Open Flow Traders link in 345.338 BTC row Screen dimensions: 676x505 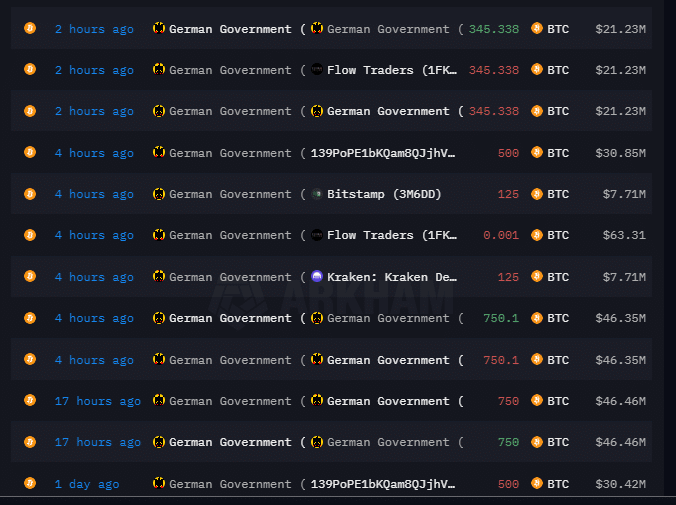(x=392, y=70)
